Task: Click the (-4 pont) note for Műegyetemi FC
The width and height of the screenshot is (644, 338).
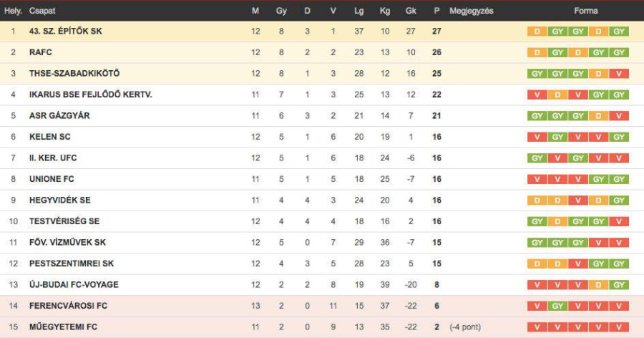Action: point(464,327)
